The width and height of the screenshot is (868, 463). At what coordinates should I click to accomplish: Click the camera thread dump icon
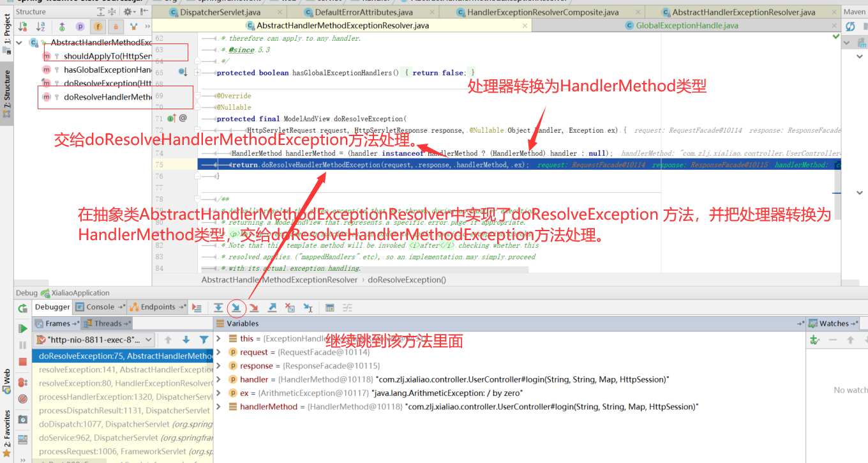(23, 420)
